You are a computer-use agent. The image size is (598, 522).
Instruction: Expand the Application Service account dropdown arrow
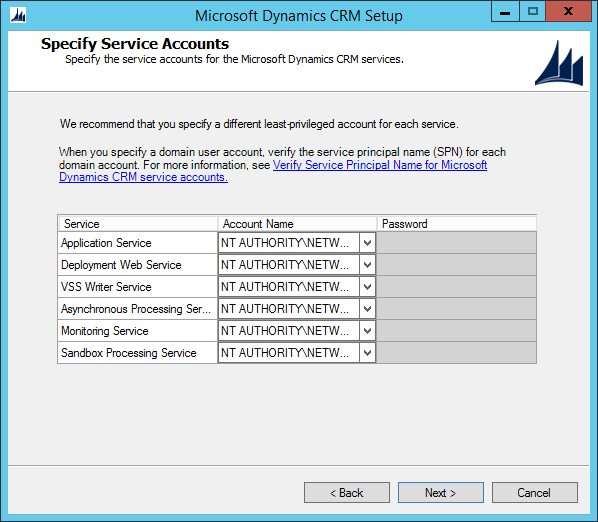(x=367, y=243)
